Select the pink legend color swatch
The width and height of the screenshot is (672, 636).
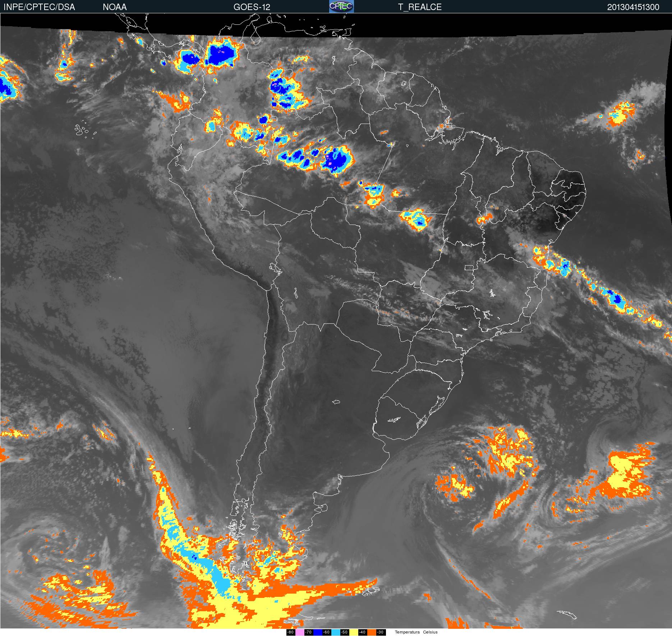[300, 632]
